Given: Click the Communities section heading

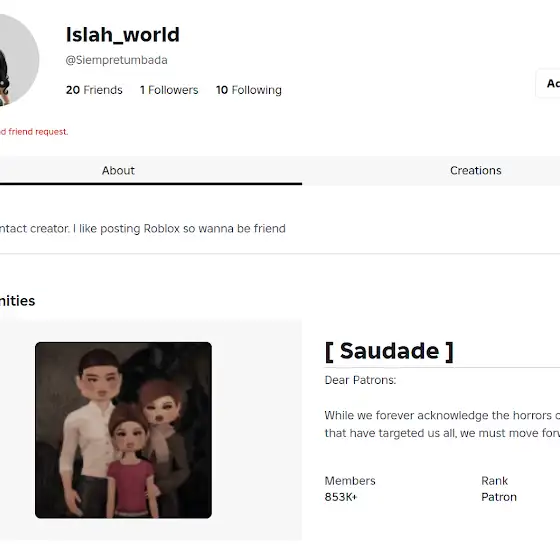Looking at the screenshot, I should (18, 301).
